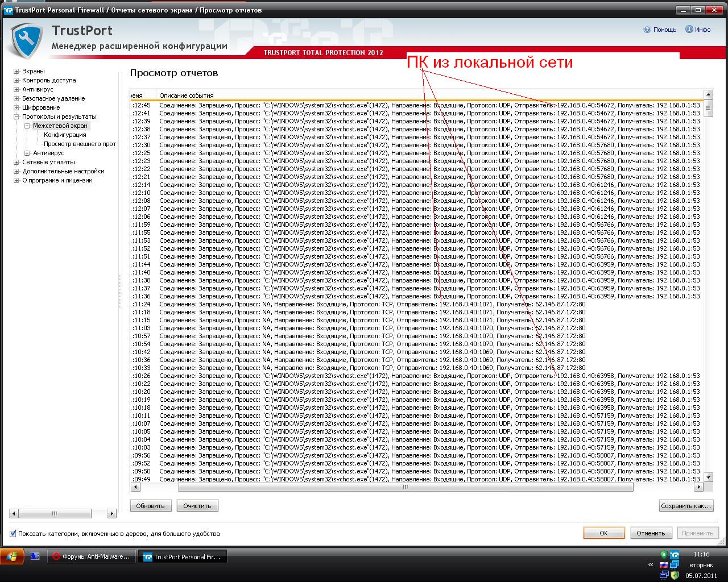Open the Windows Start button
This screenshot has height=582, width=728.
(12, 556)
